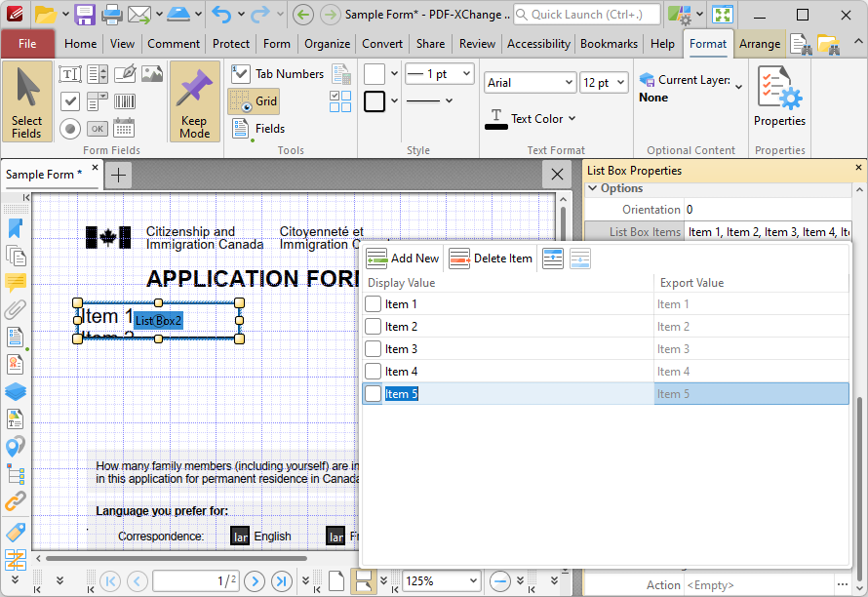Open the stroke color swatch
The image size is (868, 597).
pos(375,101)
